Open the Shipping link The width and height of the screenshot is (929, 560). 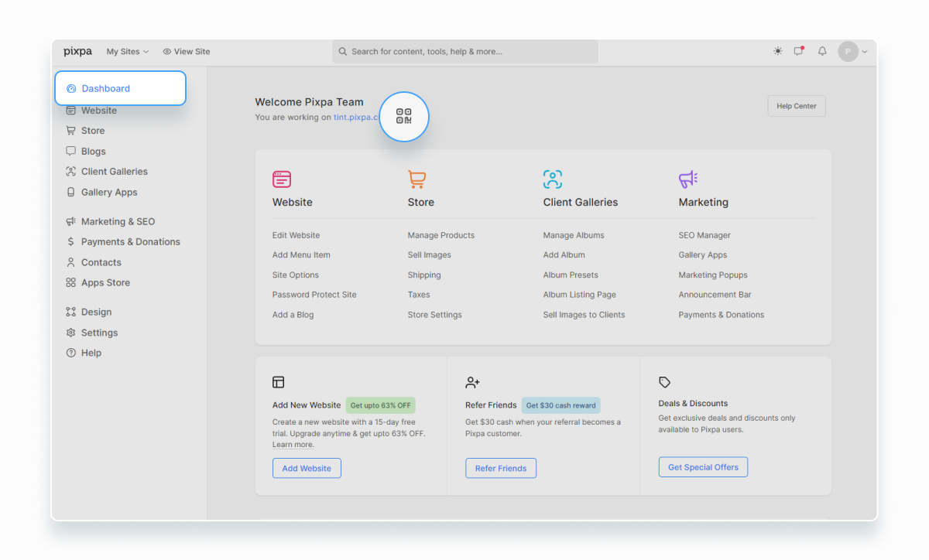tap(424, 275)
